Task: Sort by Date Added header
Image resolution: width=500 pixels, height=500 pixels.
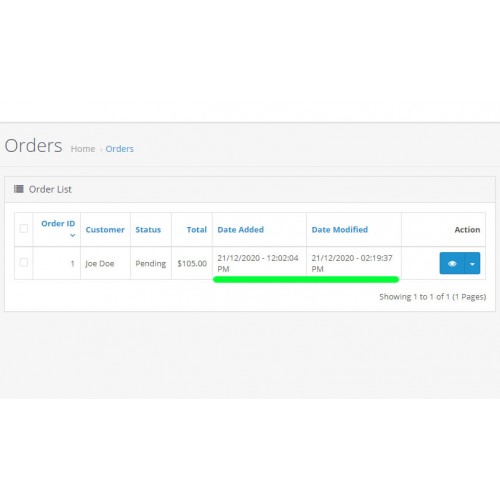Action: tap(241, 230)
